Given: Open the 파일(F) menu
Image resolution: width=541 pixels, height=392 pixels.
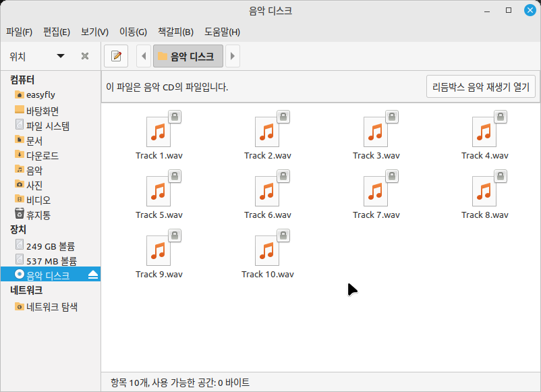Looking at the screenshot, I should [20, 32].
